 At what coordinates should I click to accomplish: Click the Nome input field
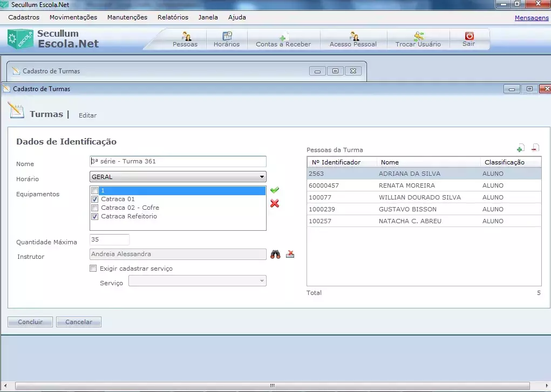coord(178,162)
